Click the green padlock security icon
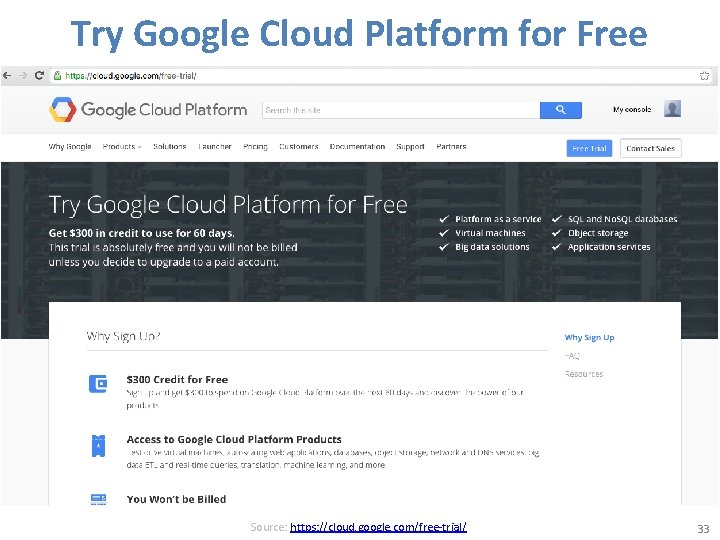 (x=57, y=76)
